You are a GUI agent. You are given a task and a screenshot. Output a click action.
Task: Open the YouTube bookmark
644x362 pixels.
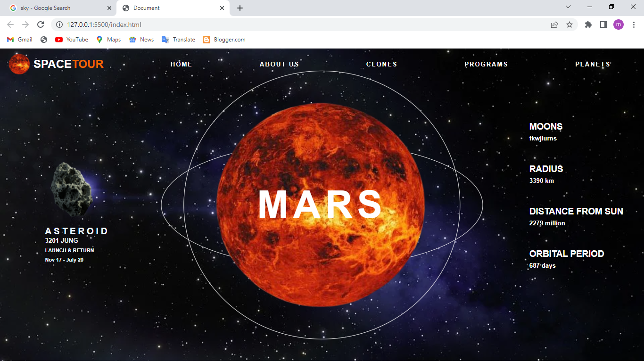tap(72, 40)
